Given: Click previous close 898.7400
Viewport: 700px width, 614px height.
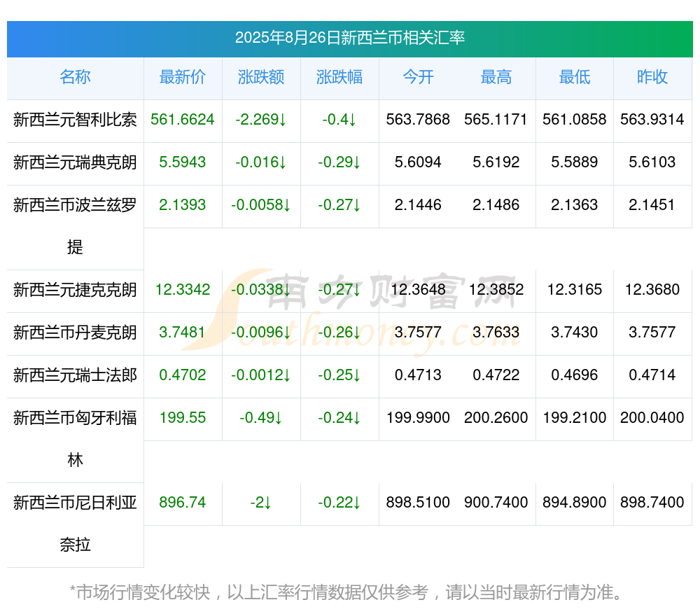Looking at the screenshot, I should 652,503.
